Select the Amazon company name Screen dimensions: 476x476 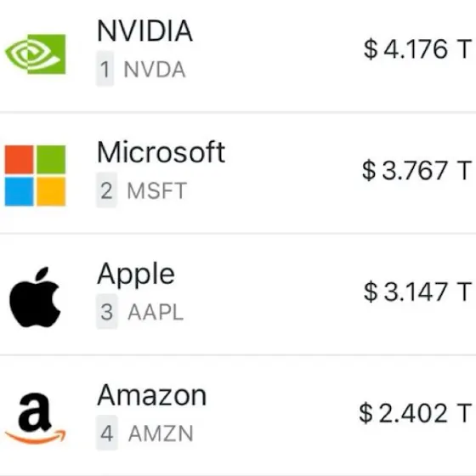coord(152,395)
